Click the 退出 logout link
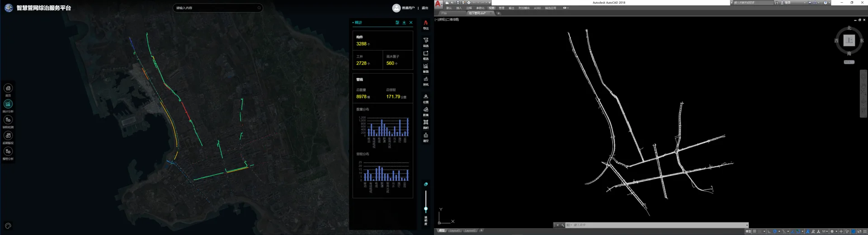The width and height of the screenshot is (868, 235). [425, 8]
